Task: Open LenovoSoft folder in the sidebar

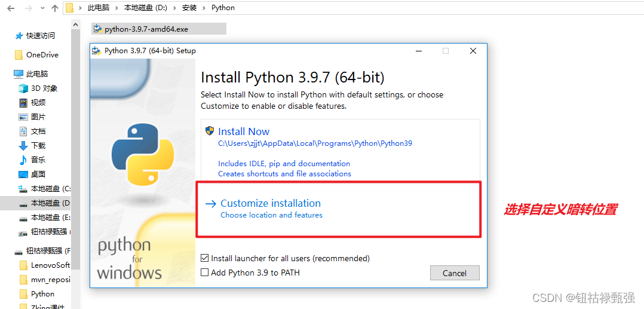Action: pos(51,265)
